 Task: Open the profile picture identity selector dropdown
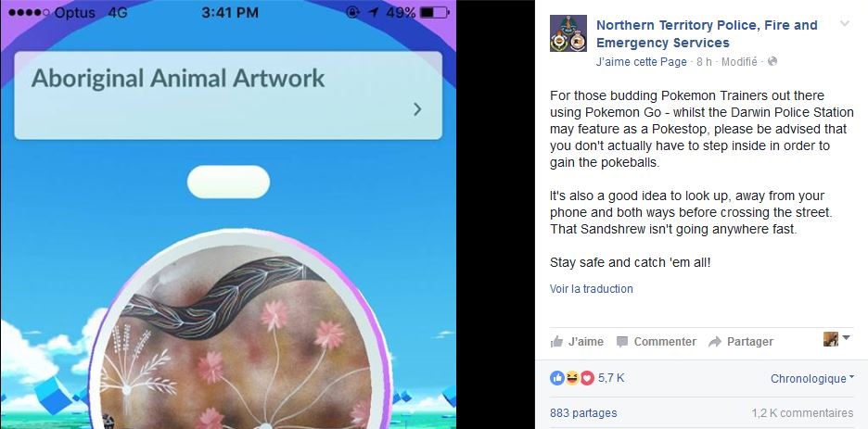point(836,339)
